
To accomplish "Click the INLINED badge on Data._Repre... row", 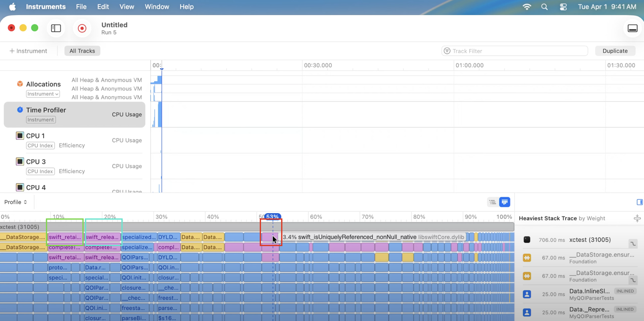I will point(625,309).
